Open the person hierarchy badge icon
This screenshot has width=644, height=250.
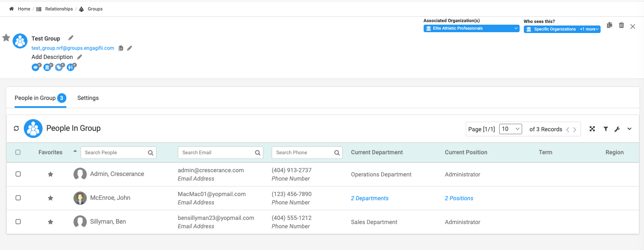tap(71, 67)
